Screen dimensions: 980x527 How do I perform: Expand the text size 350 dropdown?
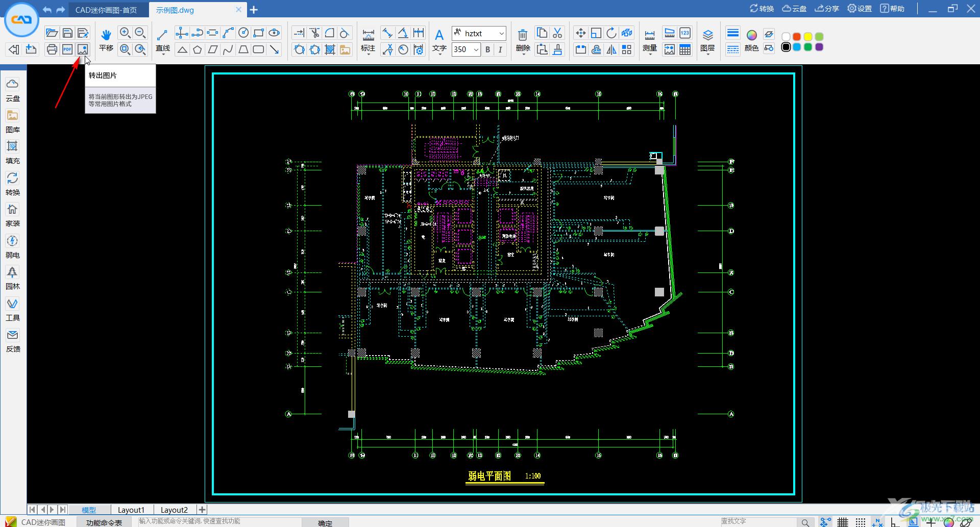[476, 49]
